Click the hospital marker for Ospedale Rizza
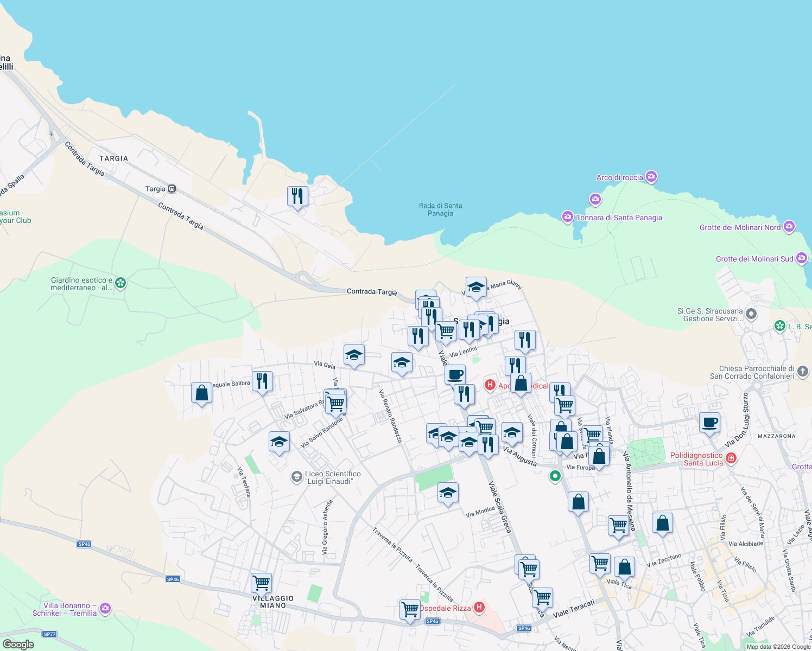Screen dimensions: 812x651 [480, 608]
